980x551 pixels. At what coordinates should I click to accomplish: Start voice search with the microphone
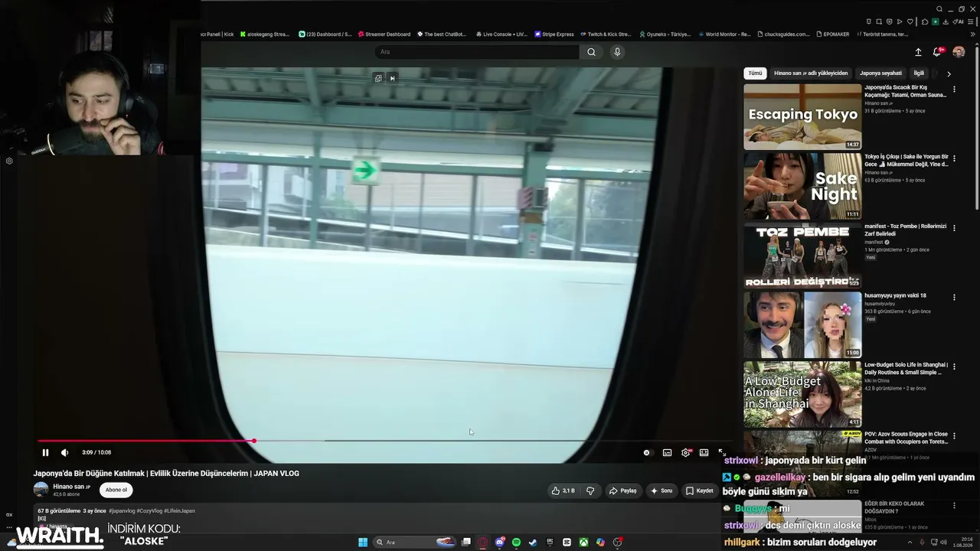617,52
